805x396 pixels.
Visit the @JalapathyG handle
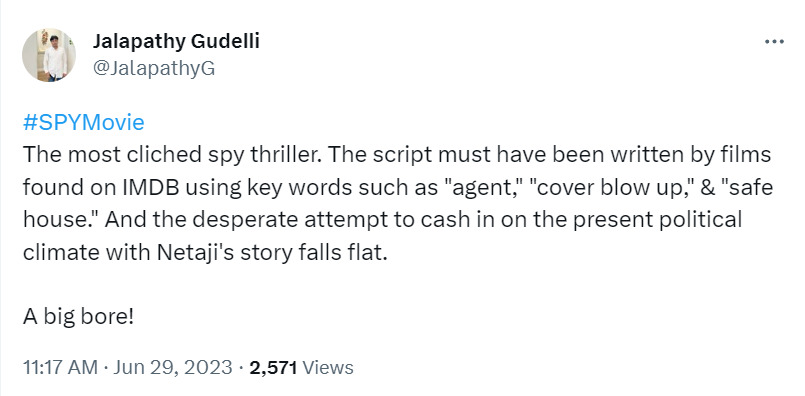(154, 68)
